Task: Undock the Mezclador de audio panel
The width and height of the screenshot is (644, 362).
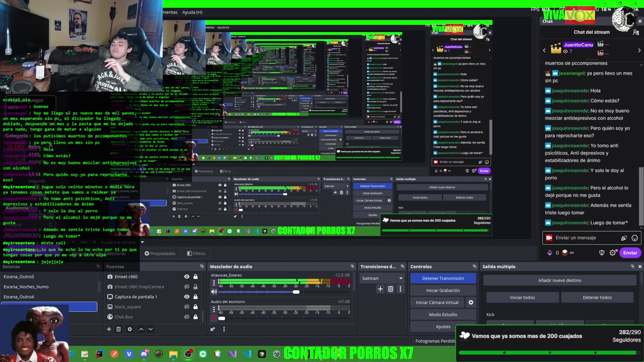Action: tap(352, 266)
